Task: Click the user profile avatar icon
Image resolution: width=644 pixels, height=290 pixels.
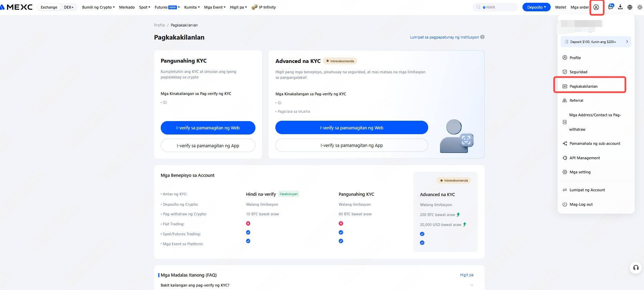Action: pyautogui.click(x=596, y=7)
